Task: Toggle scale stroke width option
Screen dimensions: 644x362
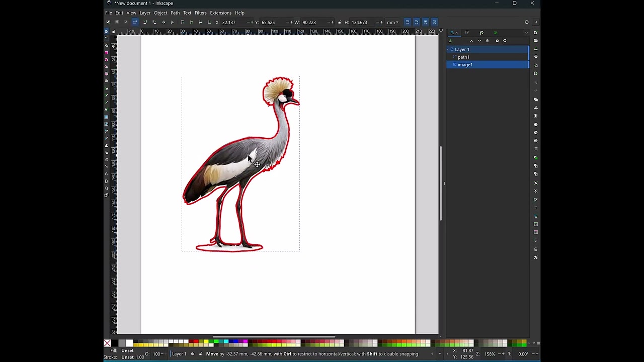Action: 407,22
